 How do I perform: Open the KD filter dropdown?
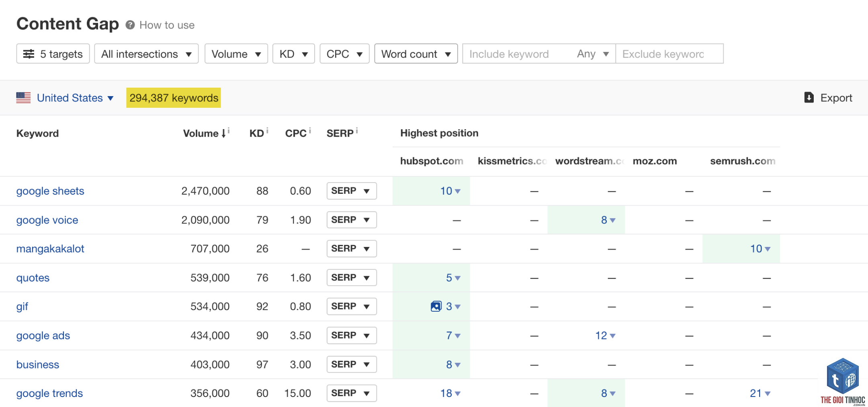pyautogui.click(x=294, y=54)
